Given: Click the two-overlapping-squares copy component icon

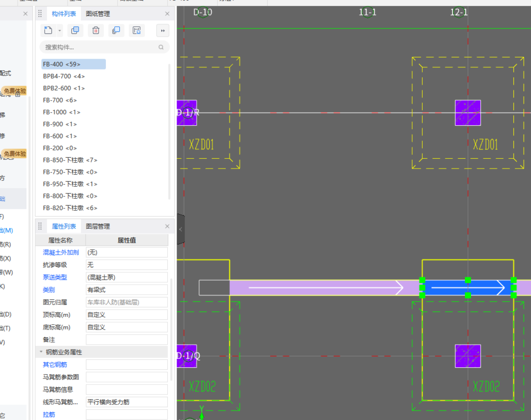Looking at the screenshot, I should click(x=75, y=30).
